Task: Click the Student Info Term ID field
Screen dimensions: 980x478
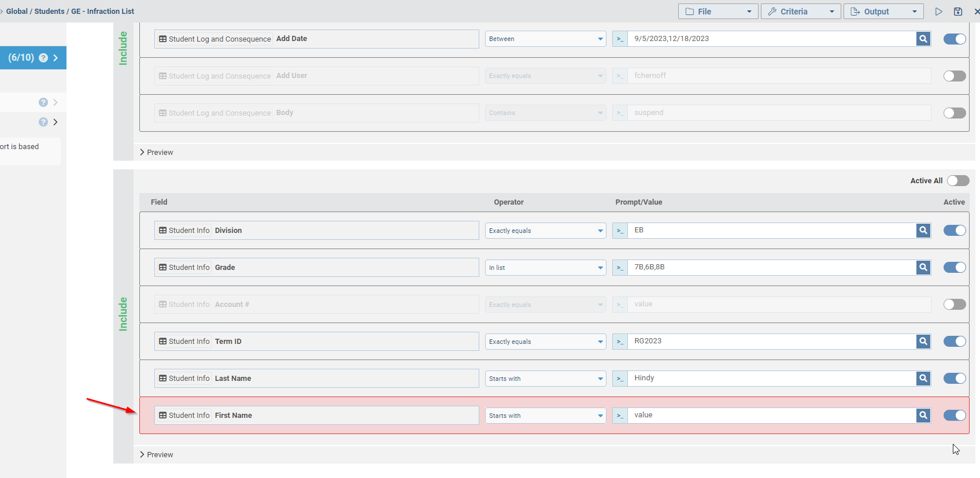Action: point(317,341)
